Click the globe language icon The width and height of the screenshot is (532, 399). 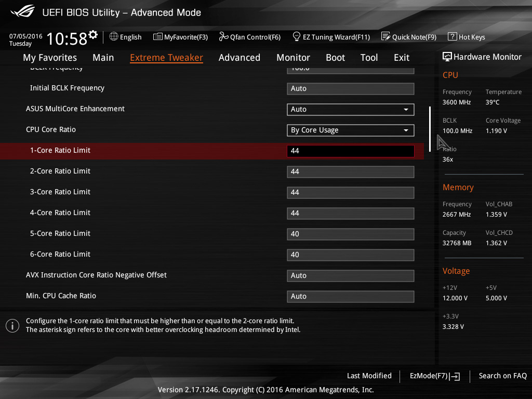114,36
